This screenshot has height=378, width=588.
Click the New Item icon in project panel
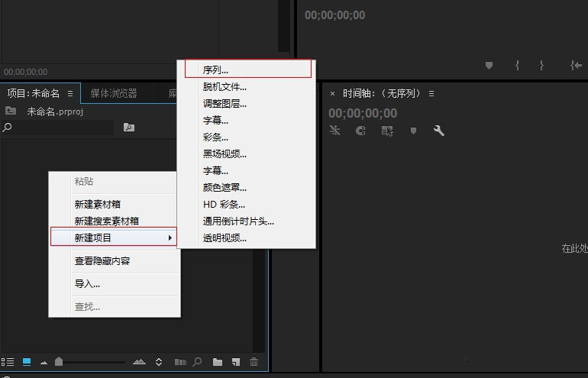coord(236,362)
